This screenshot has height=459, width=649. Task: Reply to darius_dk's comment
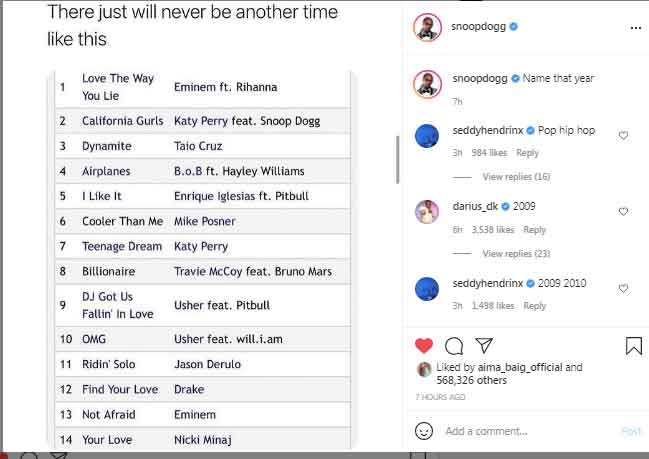click(x=535, y=230)
